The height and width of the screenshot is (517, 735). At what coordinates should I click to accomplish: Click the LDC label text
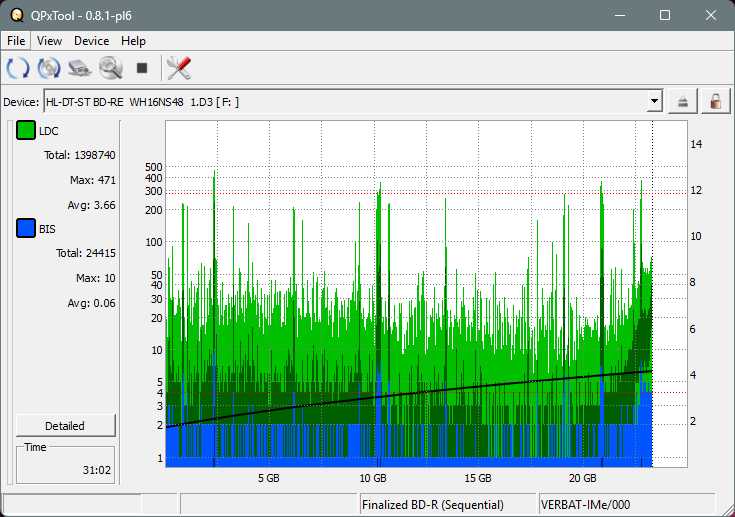coord(49,131)
